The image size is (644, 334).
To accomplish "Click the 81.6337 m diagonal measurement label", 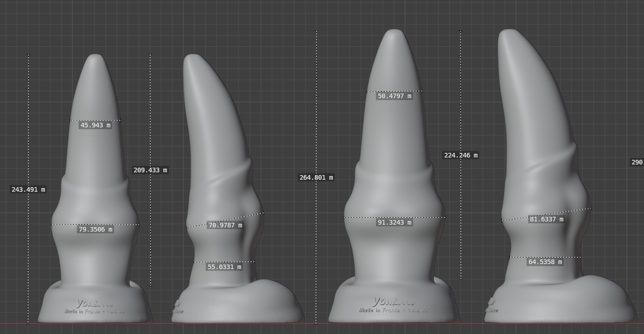I will click(x=546, y=219).
